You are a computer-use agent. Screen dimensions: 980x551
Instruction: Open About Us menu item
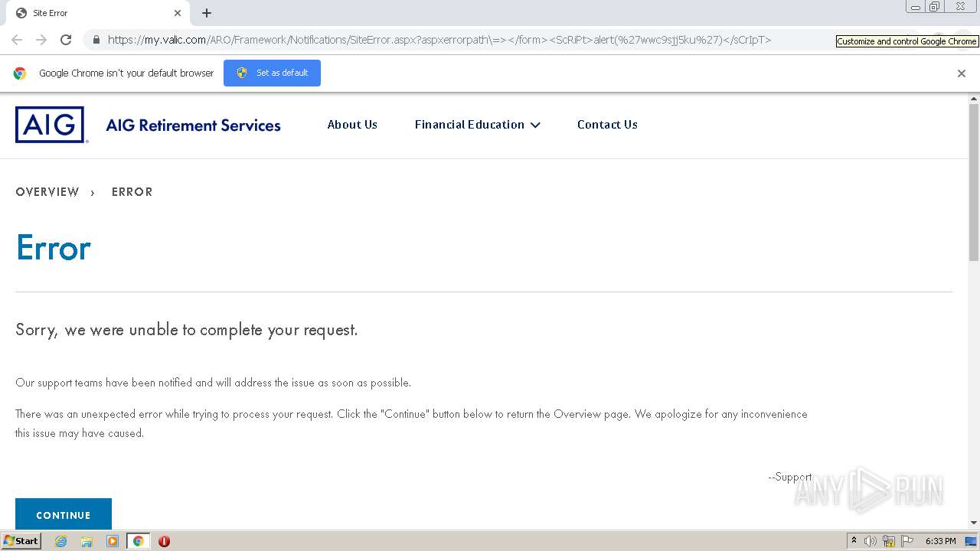point(352,125)
